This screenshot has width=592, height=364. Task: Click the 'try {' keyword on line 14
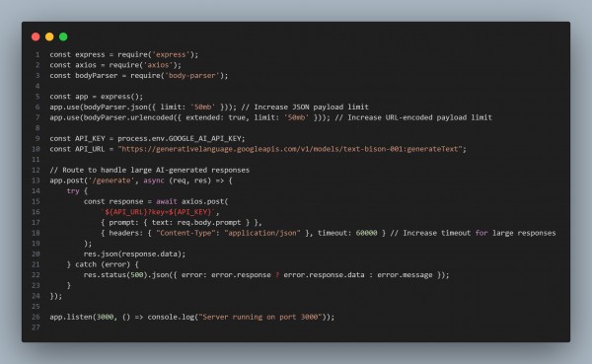(77, 191)
